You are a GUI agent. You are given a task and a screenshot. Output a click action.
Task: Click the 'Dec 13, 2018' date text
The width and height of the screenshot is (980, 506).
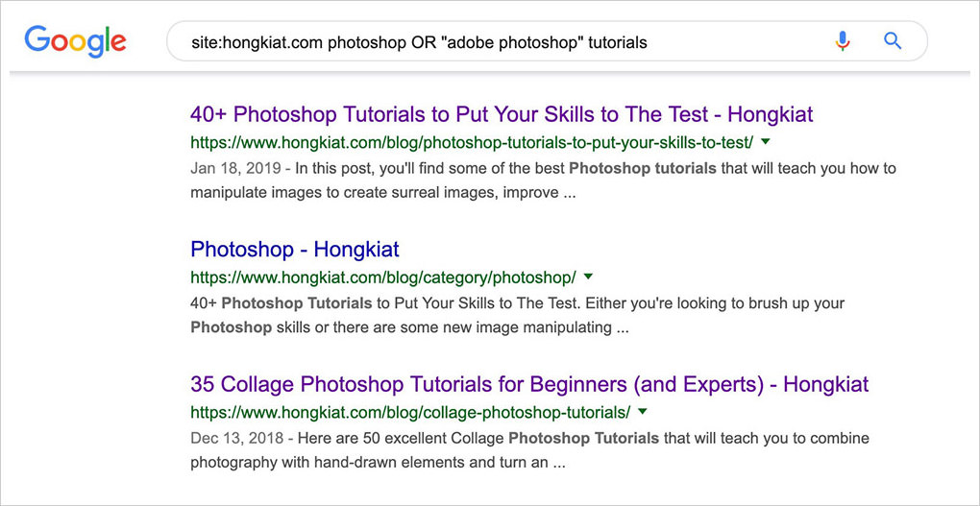[237, 439]
